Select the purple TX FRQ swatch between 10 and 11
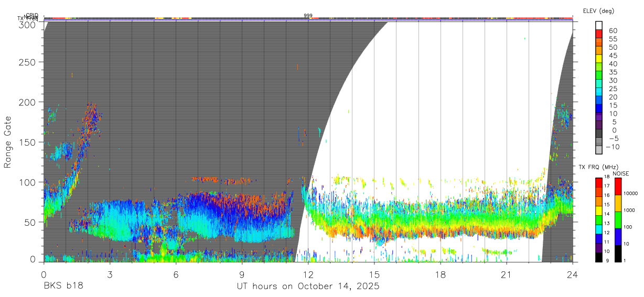 (x=598, y=248)
